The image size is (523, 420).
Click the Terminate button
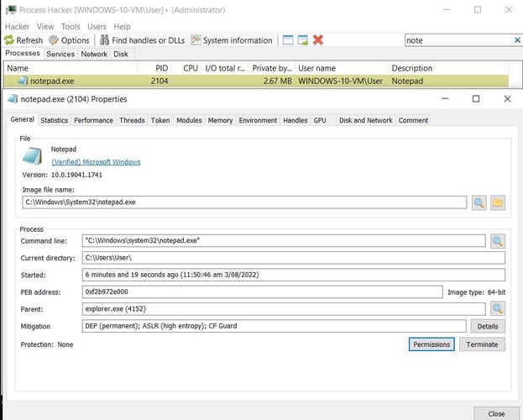(482, 344)
